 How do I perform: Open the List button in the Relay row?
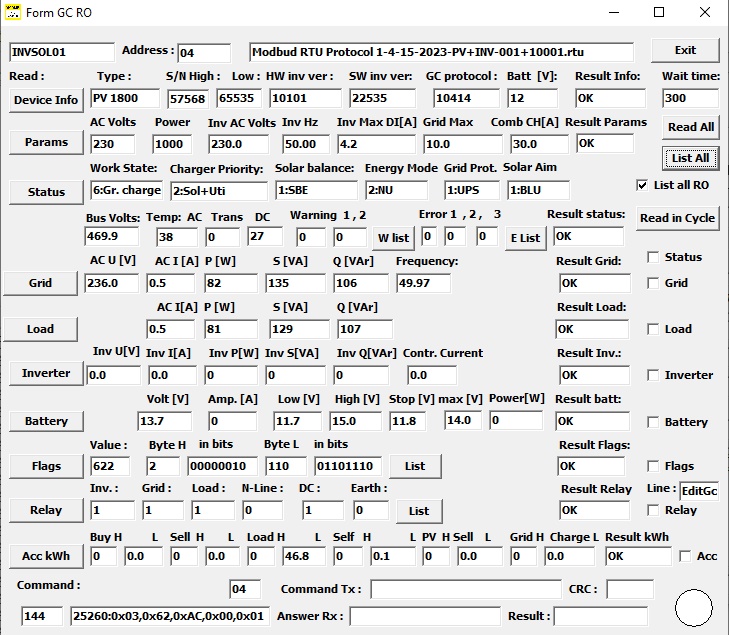click(419, 511)
